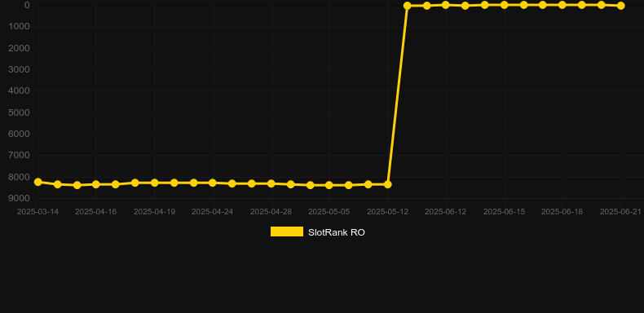Toggle the SlotRank RO yellow legend swatch
Viewport: 644px width, 313px height.
tap(287, 231)
